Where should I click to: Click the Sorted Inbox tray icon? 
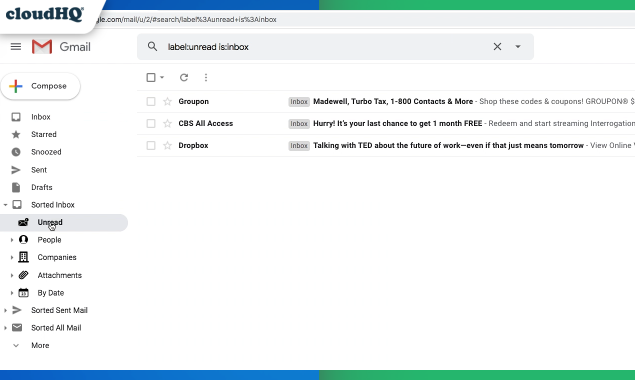(17, 205)
